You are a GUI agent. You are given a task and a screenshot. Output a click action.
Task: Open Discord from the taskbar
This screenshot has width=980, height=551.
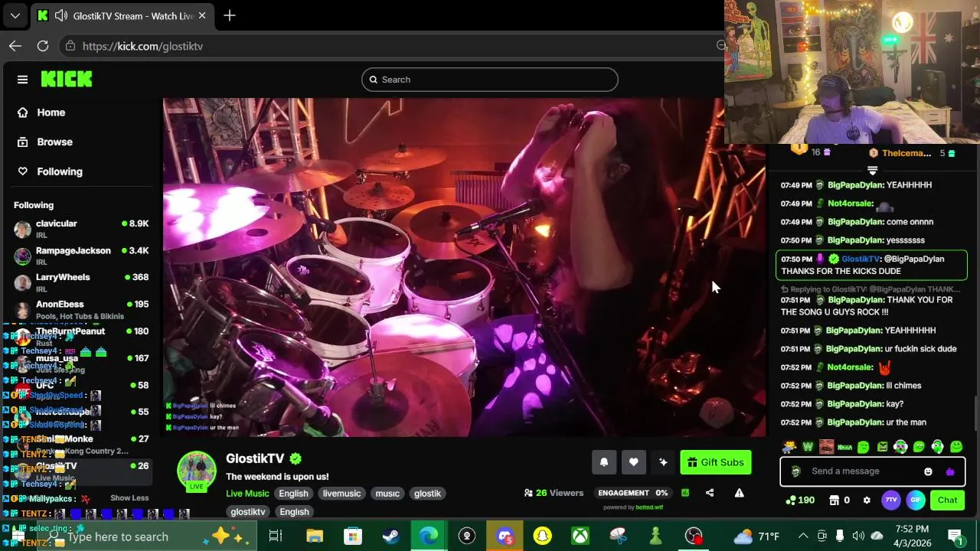[505, 536]
